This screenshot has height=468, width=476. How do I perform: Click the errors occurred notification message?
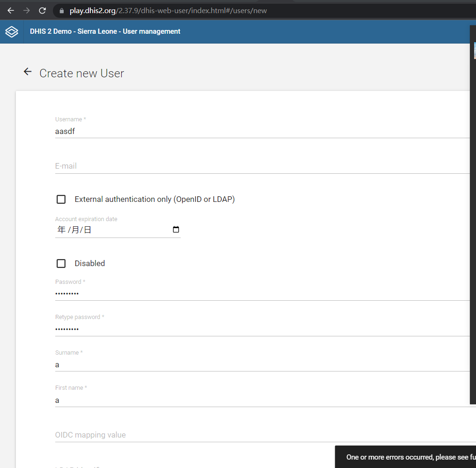coord(411,457)
